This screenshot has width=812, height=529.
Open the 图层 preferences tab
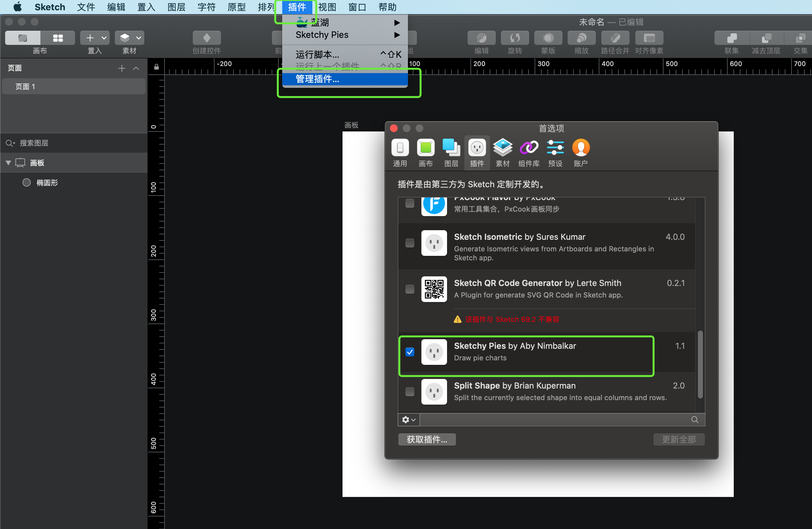pos(451,153)
